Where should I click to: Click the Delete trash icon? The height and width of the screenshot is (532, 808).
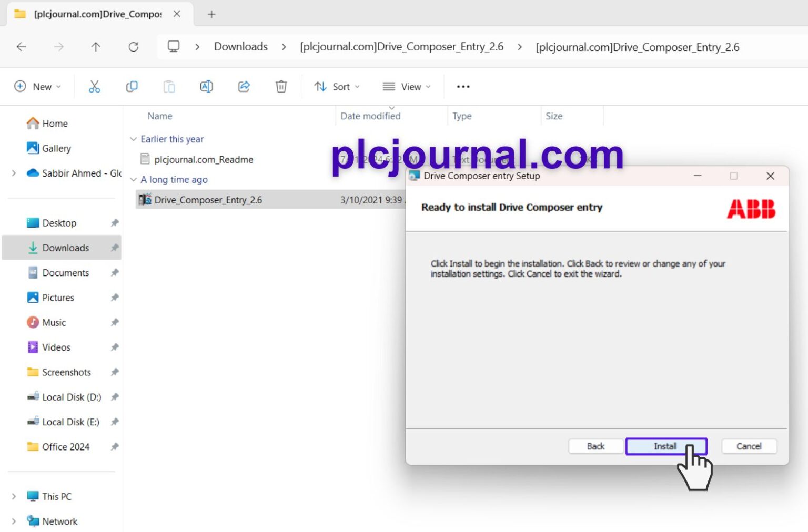tap(281, 87)
